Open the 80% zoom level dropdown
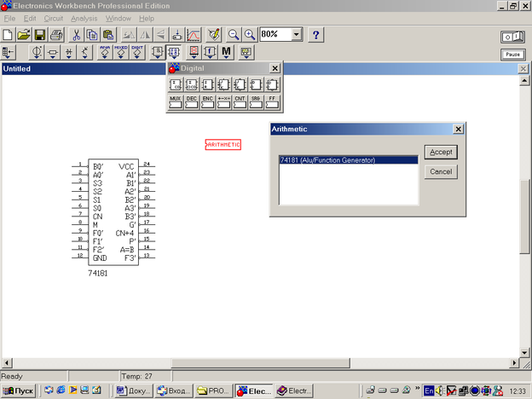 296,35
